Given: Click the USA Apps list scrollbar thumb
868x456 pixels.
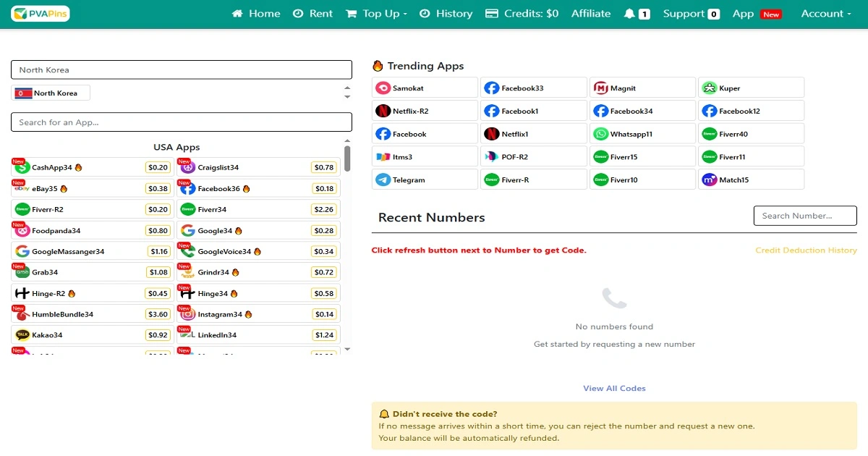Looking at the screenshot, I should click(347, 159).
